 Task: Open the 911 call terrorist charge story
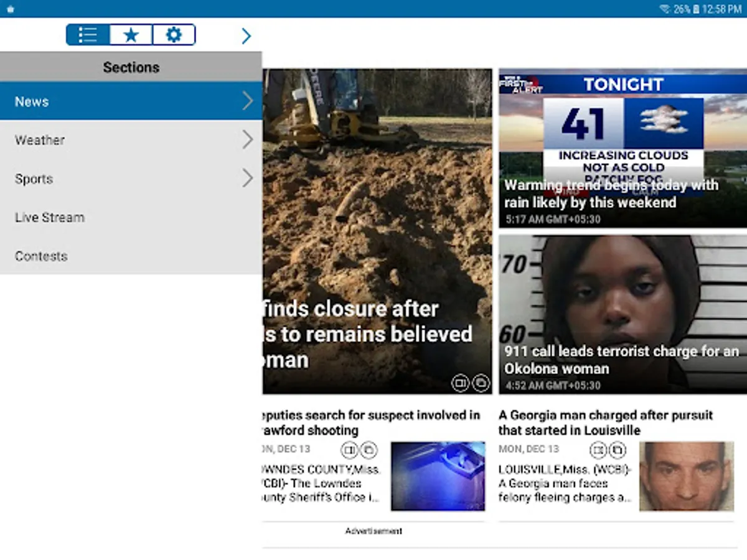pyautogui.click(x=622, y=315)
